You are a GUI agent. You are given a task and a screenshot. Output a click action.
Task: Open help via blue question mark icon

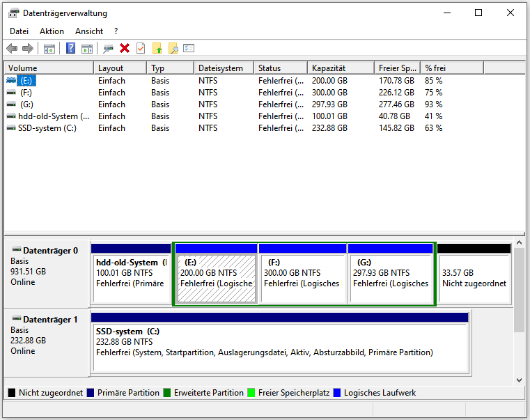(70, 48)
